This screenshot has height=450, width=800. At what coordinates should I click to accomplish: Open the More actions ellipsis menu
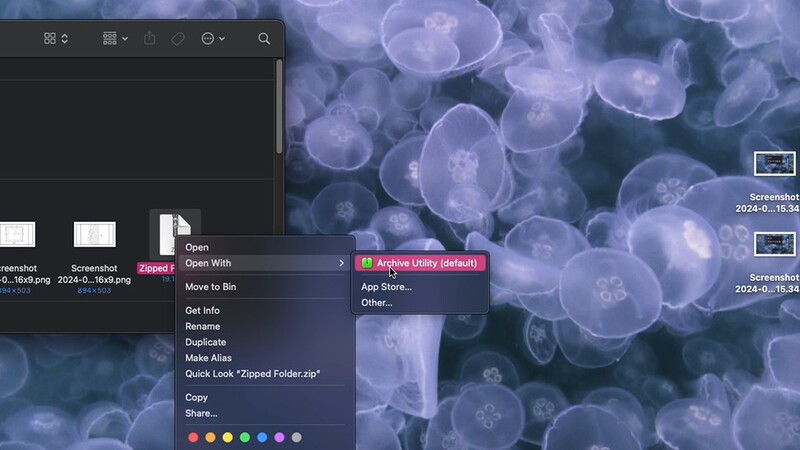click(x=212, y=39)
